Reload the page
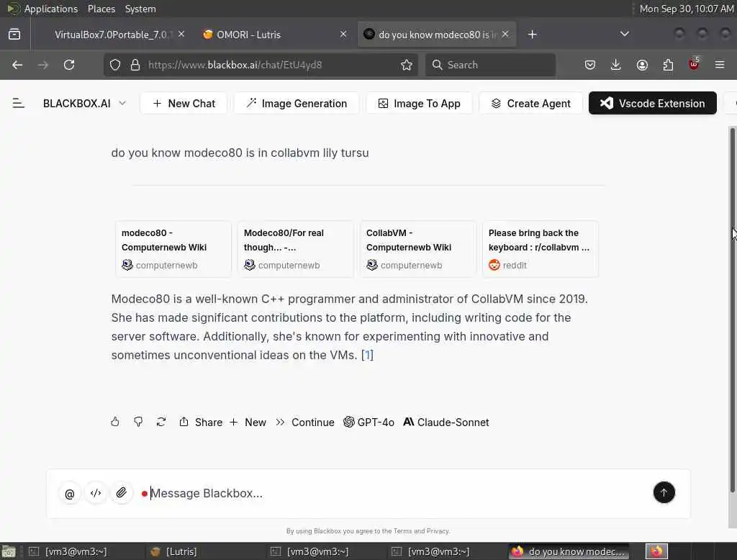 (x=69, y=65)
